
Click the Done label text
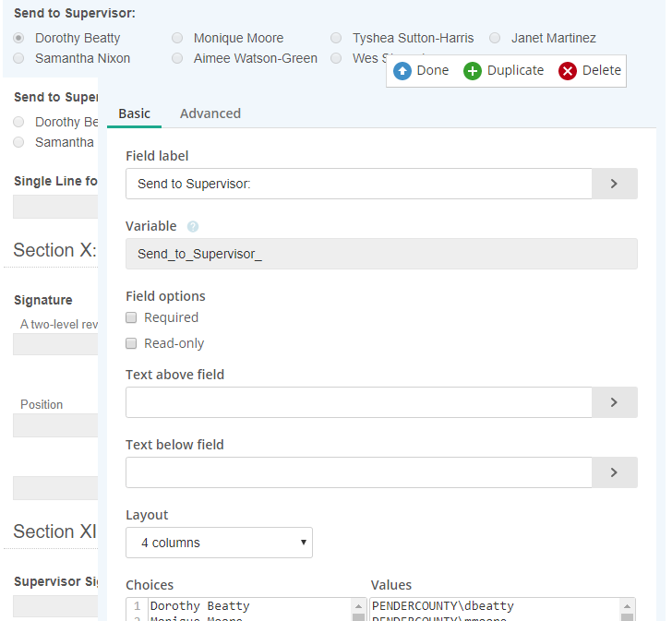(x=433, y=70)
